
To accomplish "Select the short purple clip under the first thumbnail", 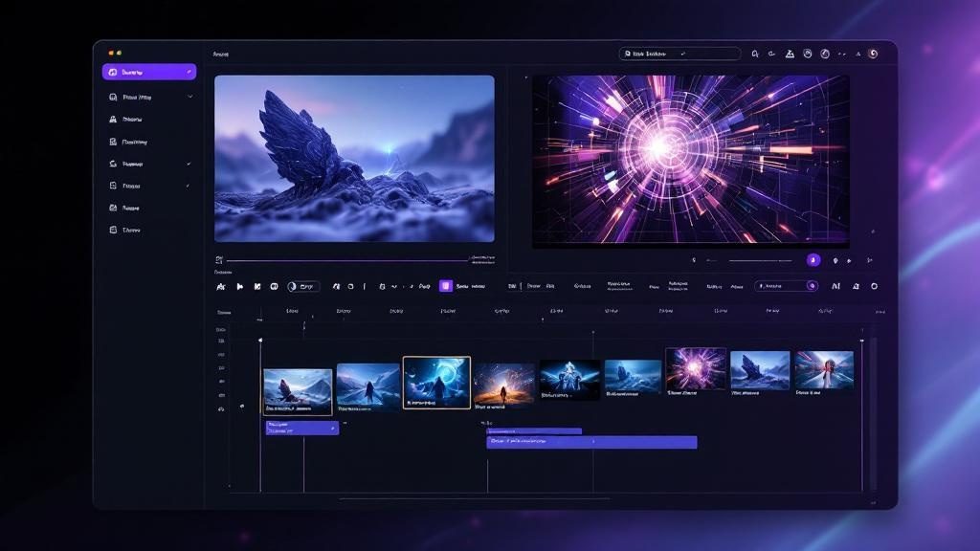I will point(302,428).
